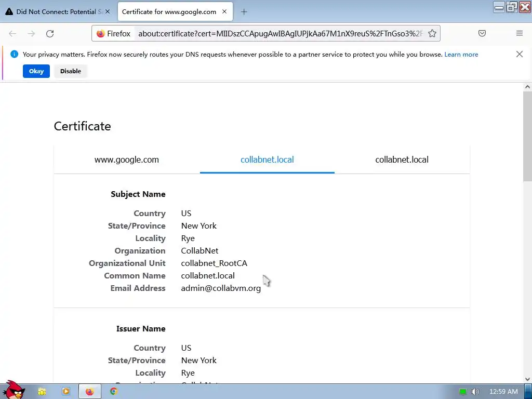The height and width of the screenshot is (399, 532).
Task: Save page to Pocket
Action: pos(482,33)
